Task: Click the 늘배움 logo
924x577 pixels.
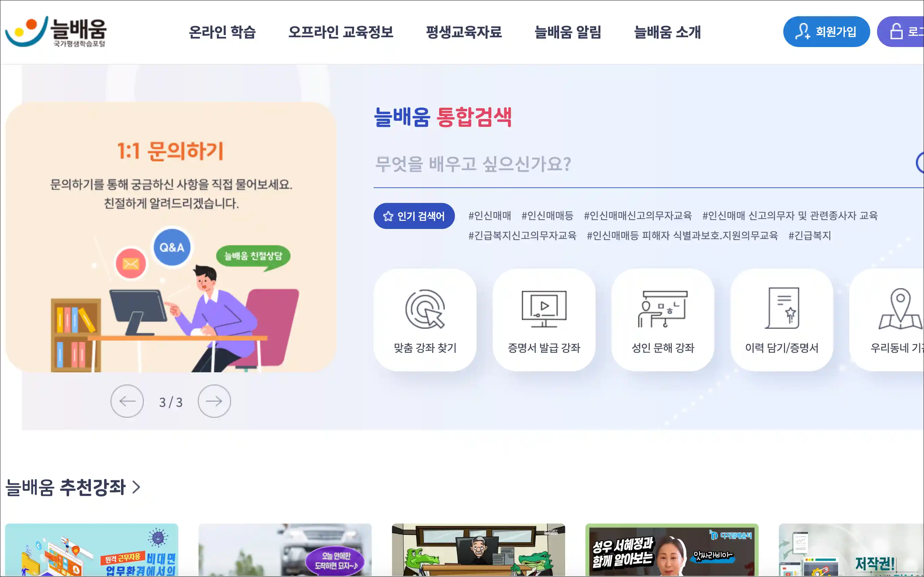Action: (x=56, y=32)
